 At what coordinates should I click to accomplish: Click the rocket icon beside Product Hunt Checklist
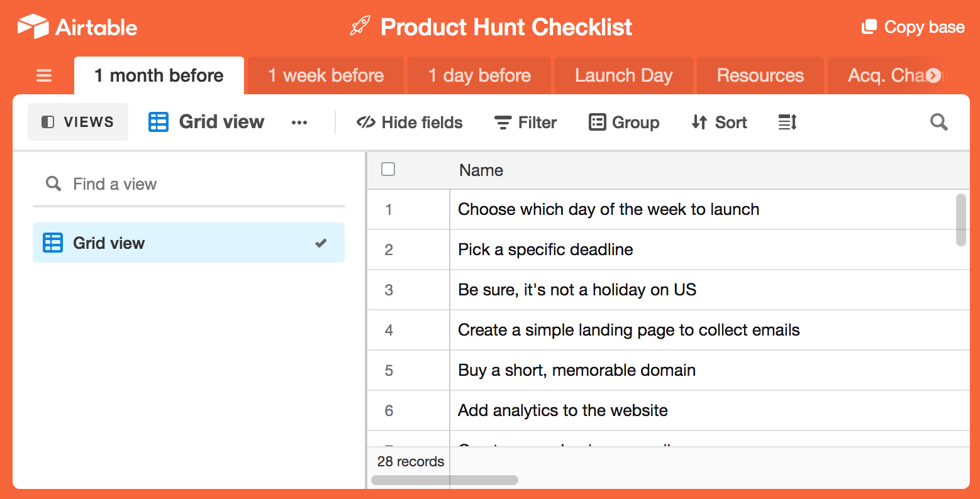click(x=360, y=26)
